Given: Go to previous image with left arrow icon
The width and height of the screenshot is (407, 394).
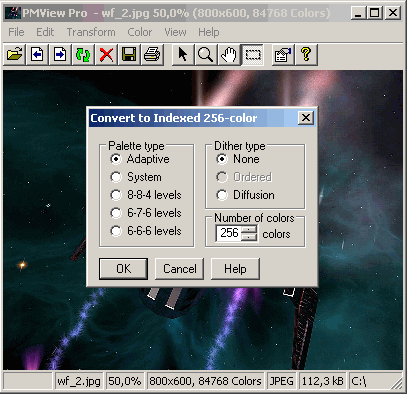Looking at the screenshot, I should (x=37, y=54).
